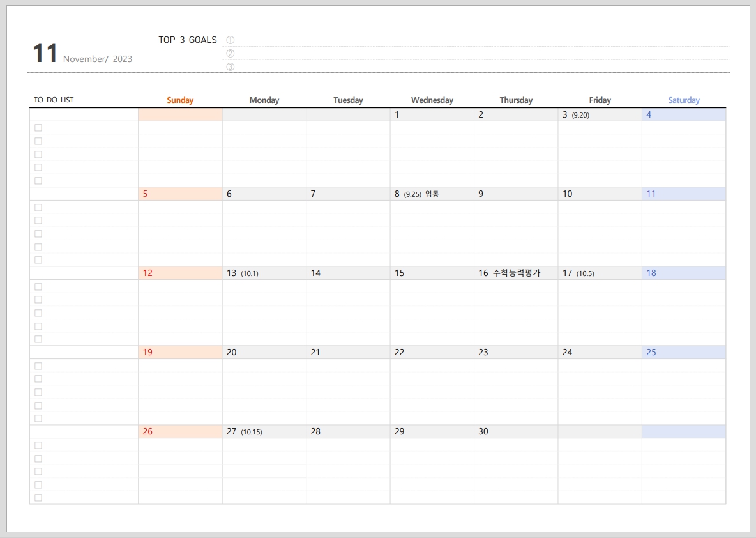This screenshot has width=756, height=538.
Task: Click the Wednesday column header
Action: coord(432,100)
